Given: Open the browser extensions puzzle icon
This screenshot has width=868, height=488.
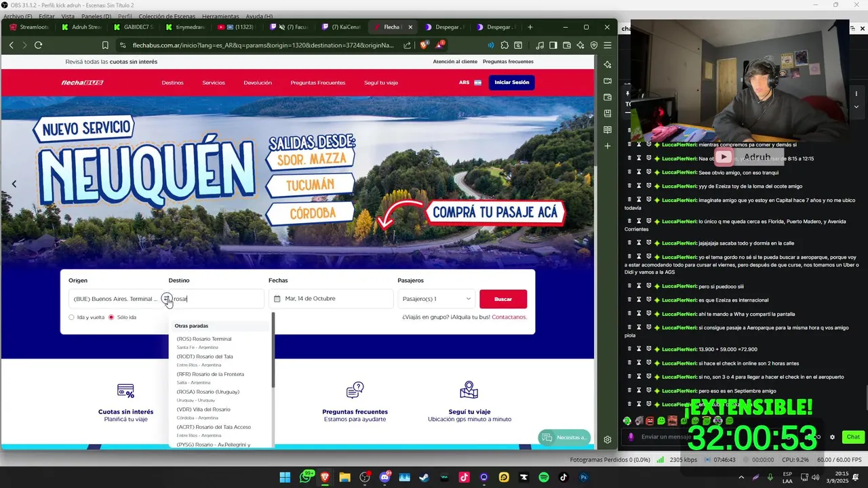Looking at the screenshot, I should point(505,45).
